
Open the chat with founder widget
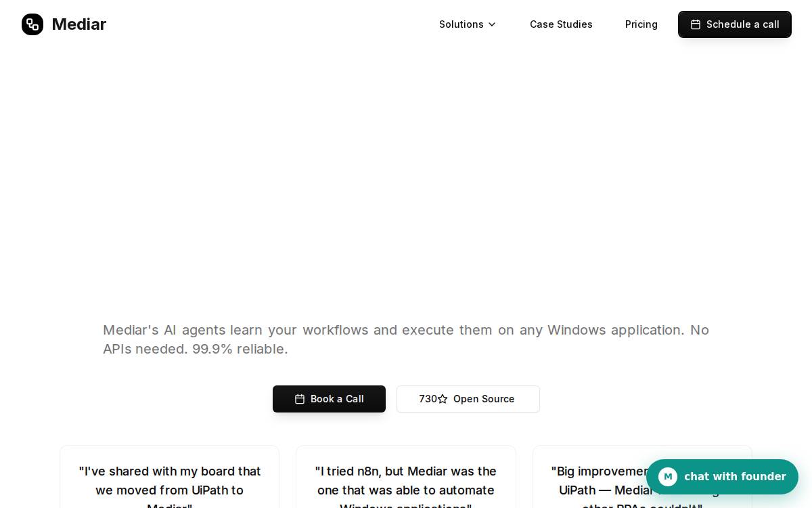722,477
